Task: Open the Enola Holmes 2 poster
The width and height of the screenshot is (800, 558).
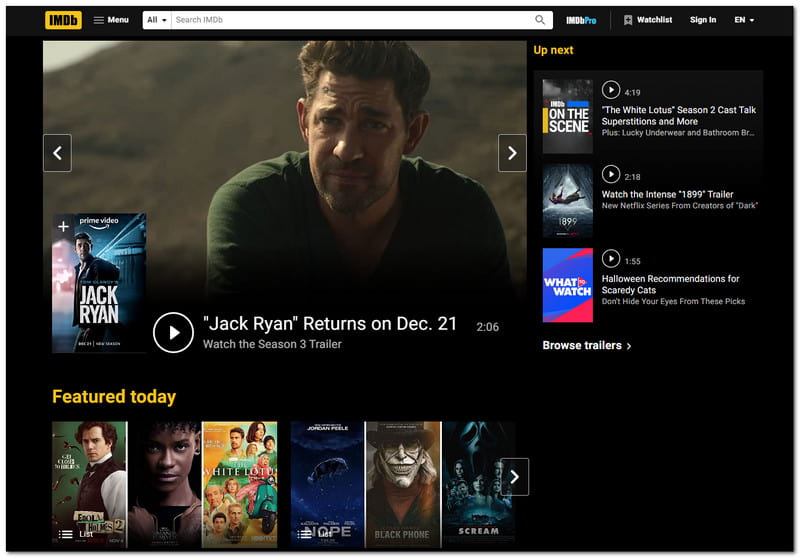Action: pyautogui.click(x=89, y=485)
